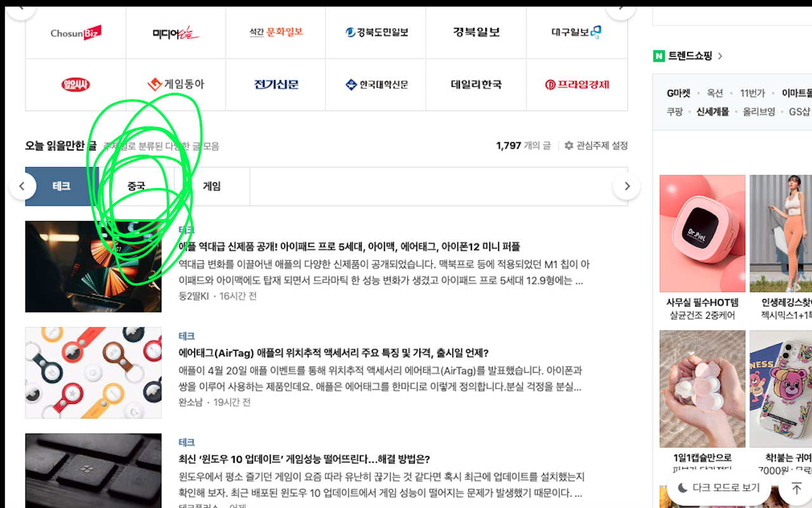
Task: Open the bear phone case product image
Action: (781, 389)
